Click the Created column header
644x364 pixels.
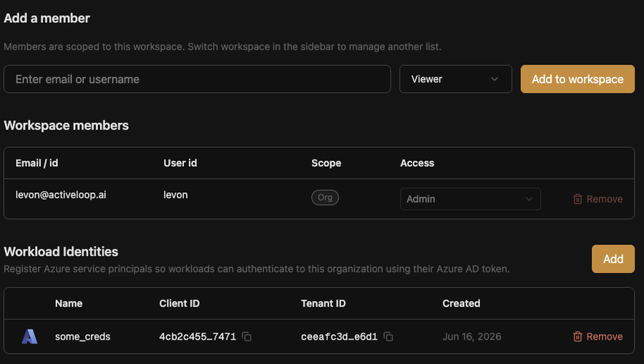[x=462, y=304]
